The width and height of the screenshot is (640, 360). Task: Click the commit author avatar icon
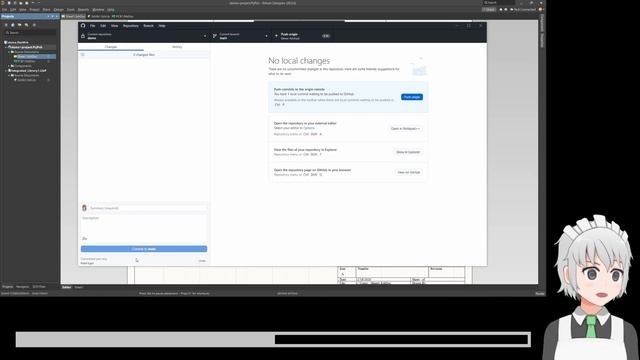(x=84, y=208)
